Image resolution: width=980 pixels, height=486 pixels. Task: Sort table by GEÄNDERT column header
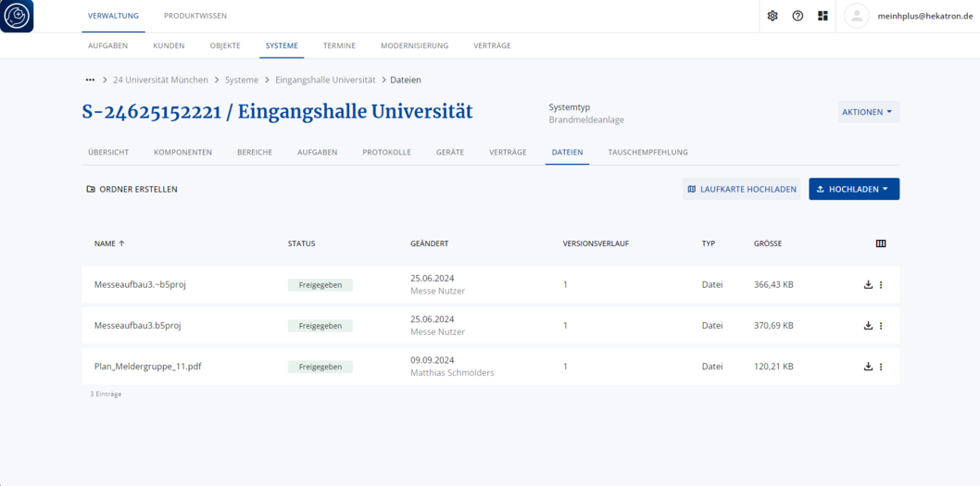pos(430,243)
